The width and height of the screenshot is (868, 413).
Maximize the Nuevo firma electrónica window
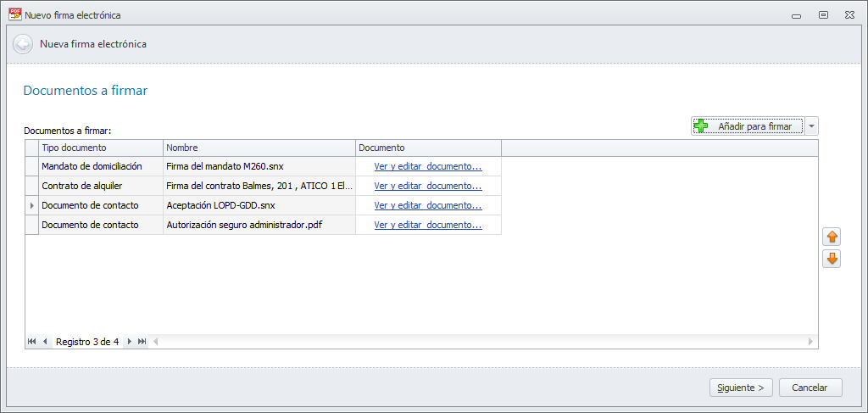click(x=823, y=15)
